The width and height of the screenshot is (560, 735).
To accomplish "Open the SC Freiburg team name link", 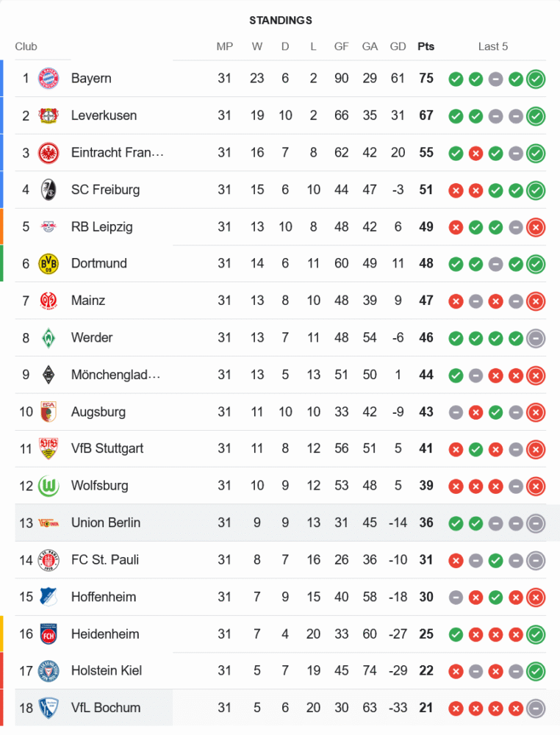I will click(x=105, y=190).
